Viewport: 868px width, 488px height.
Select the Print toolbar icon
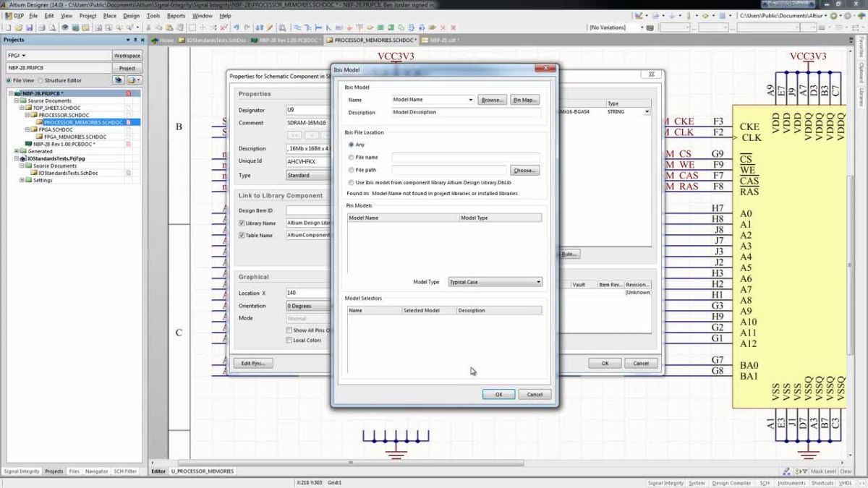coord(42,27)
